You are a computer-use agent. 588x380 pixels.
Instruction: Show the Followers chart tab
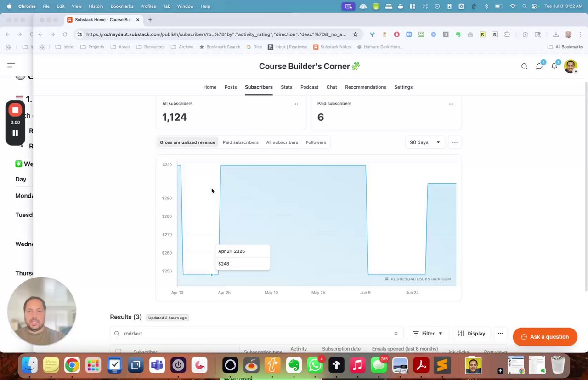pyautogui.click(x=316, y=142)
